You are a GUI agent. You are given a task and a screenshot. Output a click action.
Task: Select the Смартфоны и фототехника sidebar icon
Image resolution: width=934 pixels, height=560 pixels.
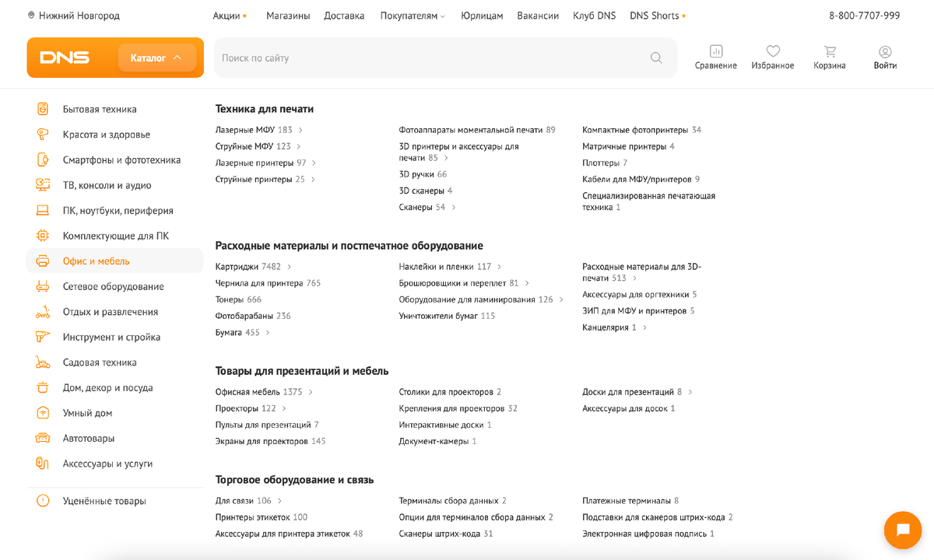tap(42, 159)
